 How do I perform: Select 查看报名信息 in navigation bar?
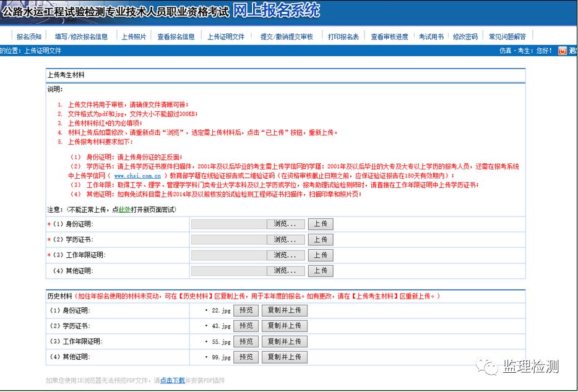(176, 36)
